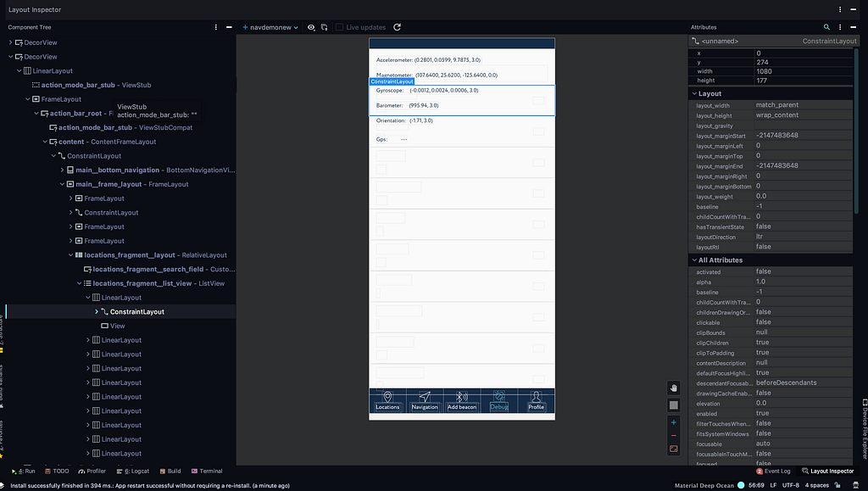
Task: Open the Profiler tool window tab
Action: pyautogui.click(x=92, y=471)
